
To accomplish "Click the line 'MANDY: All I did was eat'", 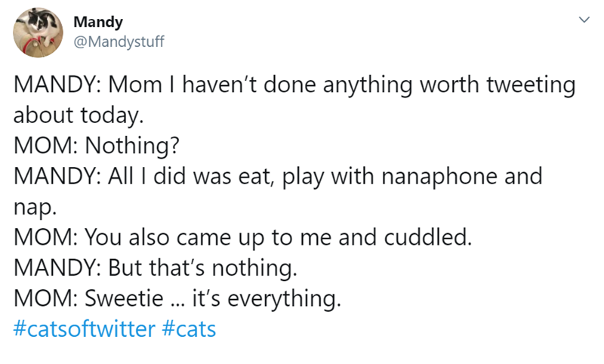I will (278, 177).
